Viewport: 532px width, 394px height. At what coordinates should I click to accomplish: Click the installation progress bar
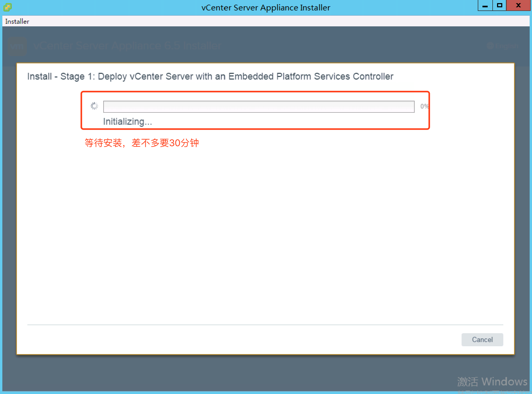(259, 106)
